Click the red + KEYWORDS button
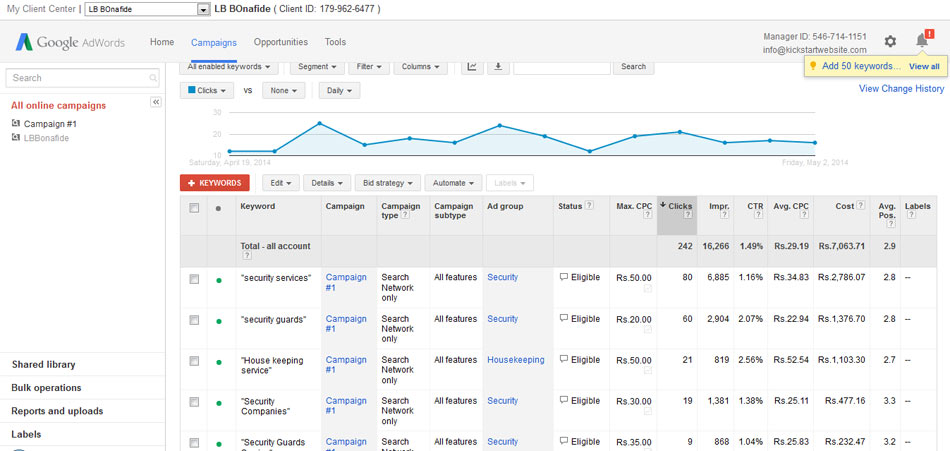 (x=214, y=183)
